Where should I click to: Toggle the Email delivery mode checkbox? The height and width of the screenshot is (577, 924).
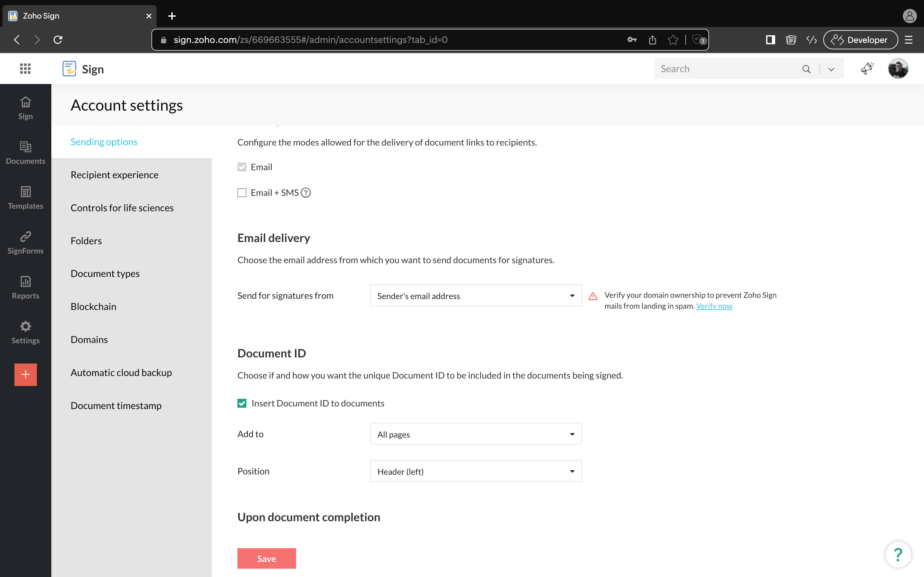(242, 167)
